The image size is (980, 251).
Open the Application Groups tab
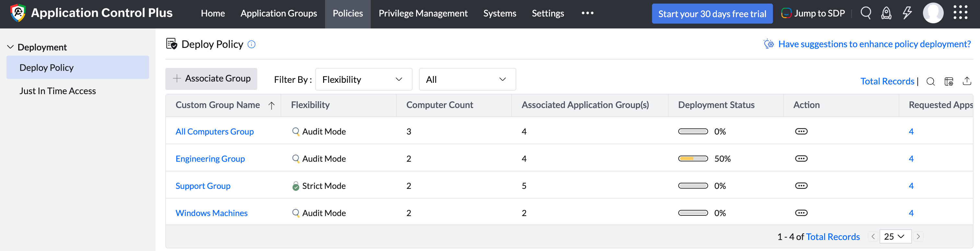[x=278, y=13]
